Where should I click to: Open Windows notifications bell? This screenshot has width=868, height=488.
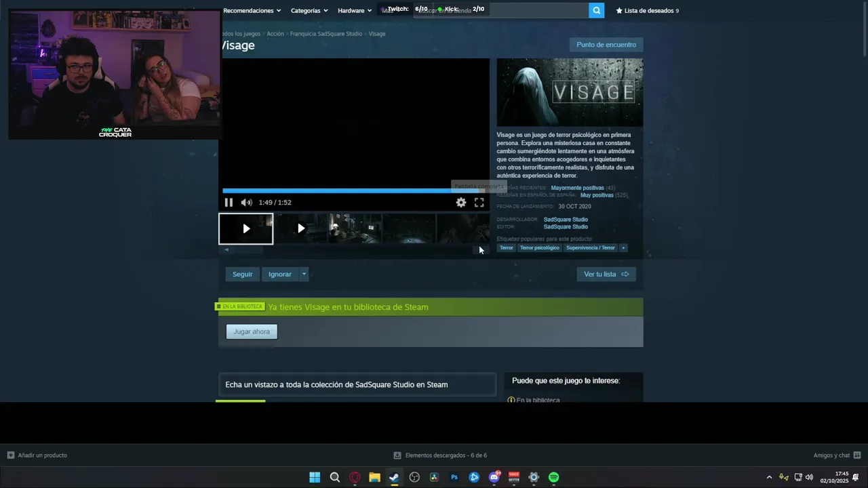pyautogui.click(x=856, y=477)
